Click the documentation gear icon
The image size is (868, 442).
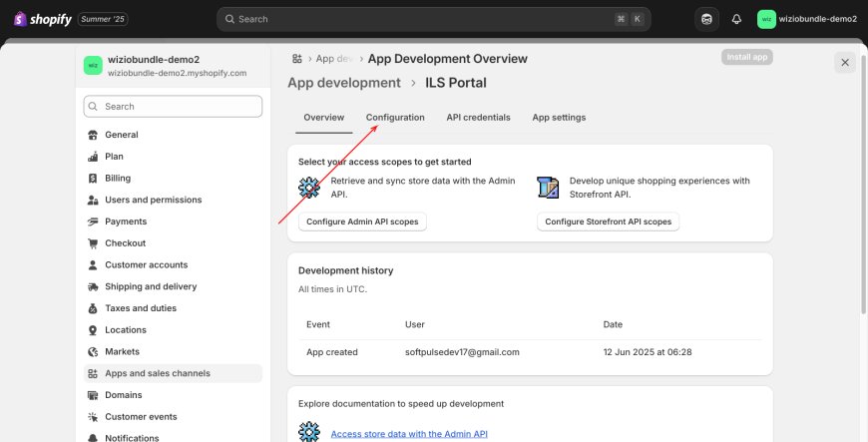(x=309, y=431)
